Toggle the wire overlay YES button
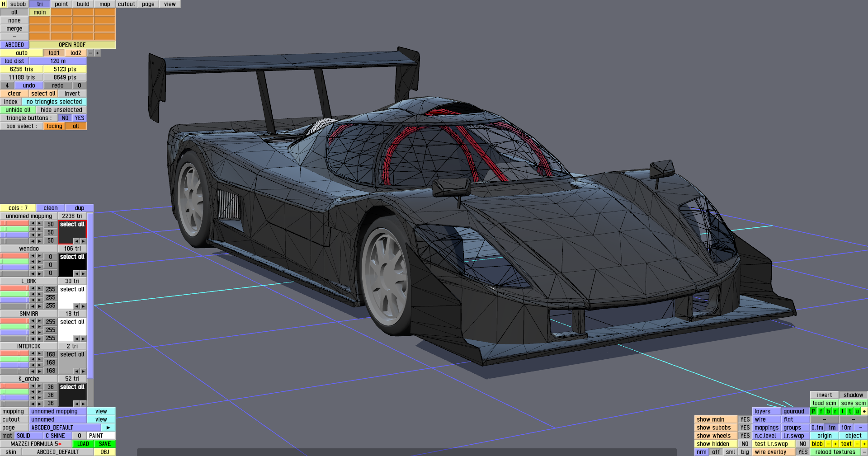This screenshot has width=868, height=456. pyautogui.click(x=803, y=452)
